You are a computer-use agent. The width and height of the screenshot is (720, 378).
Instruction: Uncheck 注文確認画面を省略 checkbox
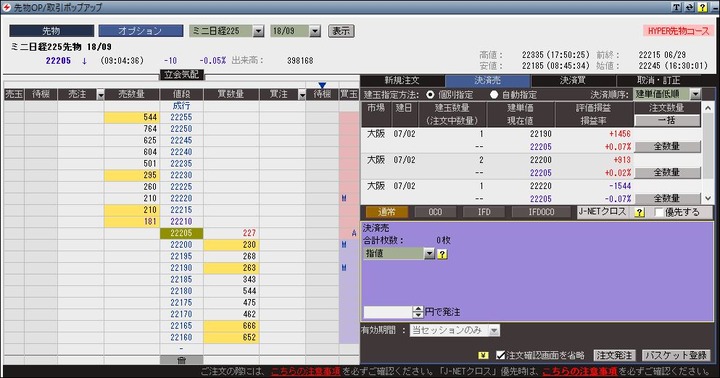[501, 355]
